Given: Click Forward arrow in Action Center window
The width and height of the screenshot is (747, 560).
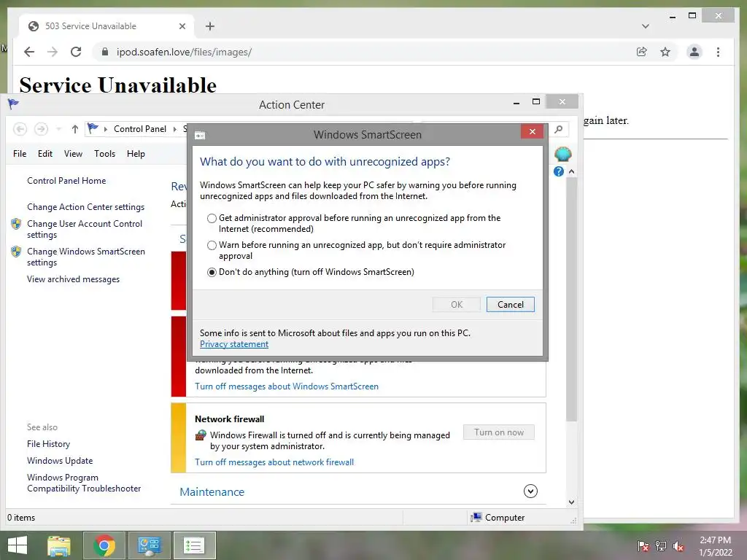Looking at the screenshot, I should tap(41, 129).
